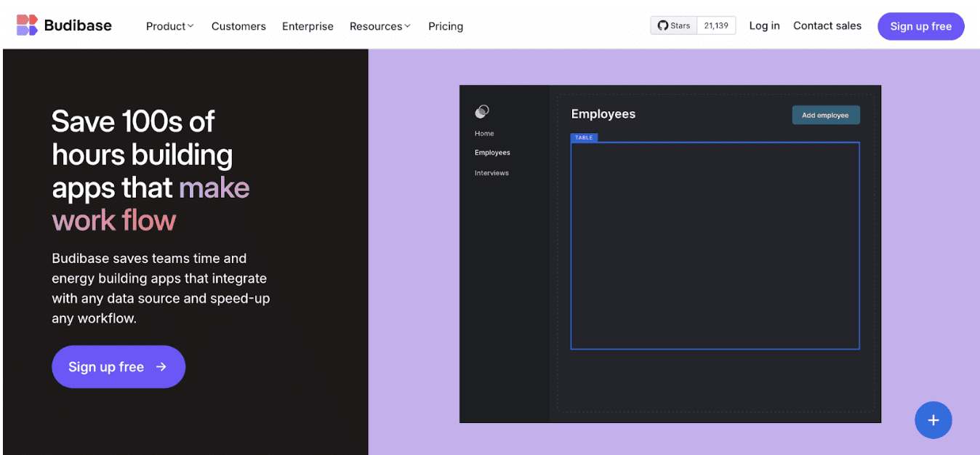This screenshot has height=455, width=980.
Task: Click the Log in link
Action: click(764, 25)
